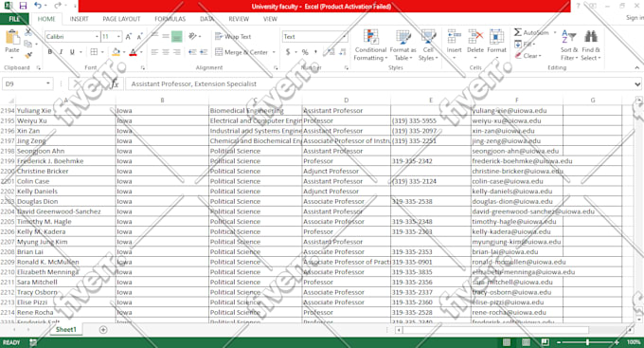
Task: Select the Sheet1 tab
Action: click(x=65, y=329)
